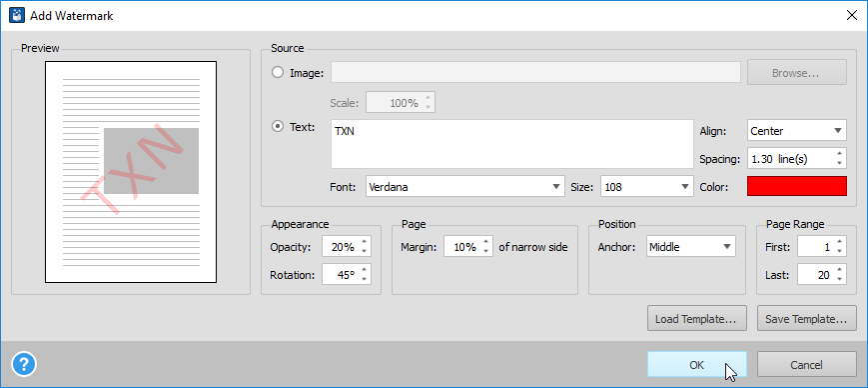Decrease Opacity with down arrow

click(364, 252)
